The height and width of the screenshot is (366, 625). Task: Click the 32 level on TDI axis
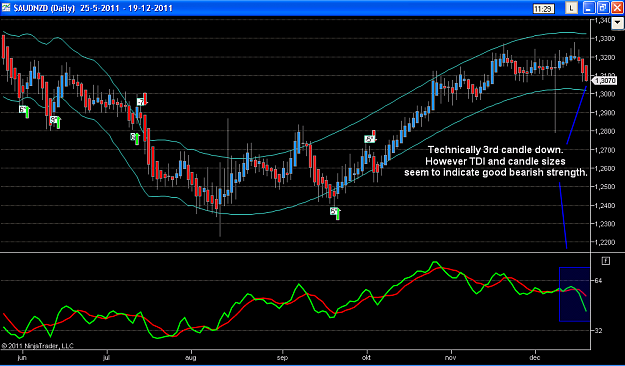click(x=598, y=331)
